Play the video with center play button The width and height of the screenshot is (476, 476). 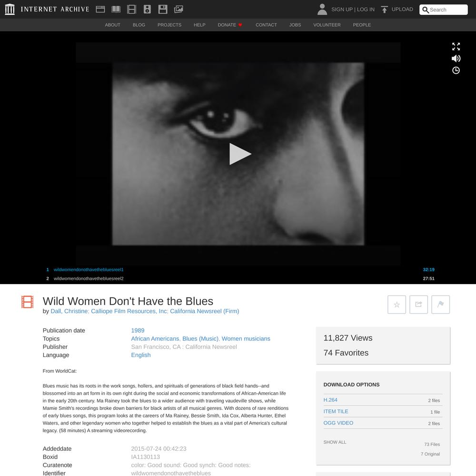239,154
